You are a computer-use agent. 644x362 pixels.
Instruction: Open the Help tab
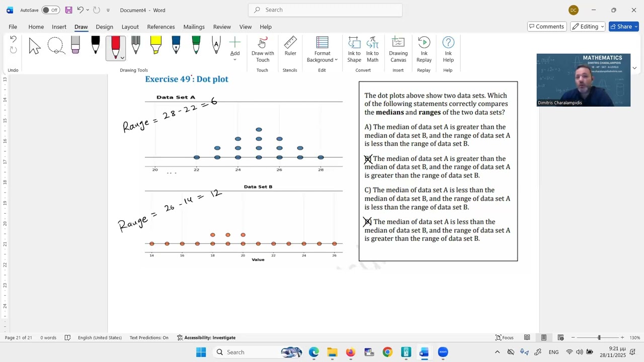pyautogui.click(x=266, y=27)
